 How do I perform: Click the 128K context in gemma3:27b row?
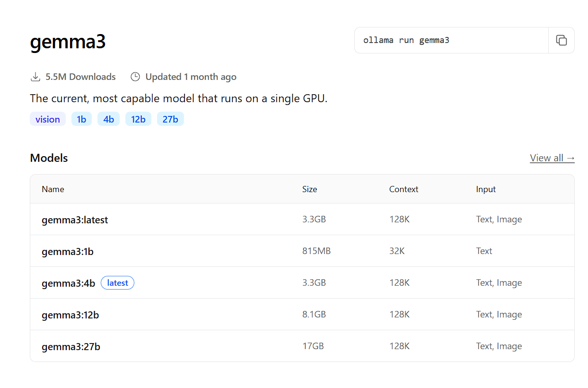tap(399, 346)
